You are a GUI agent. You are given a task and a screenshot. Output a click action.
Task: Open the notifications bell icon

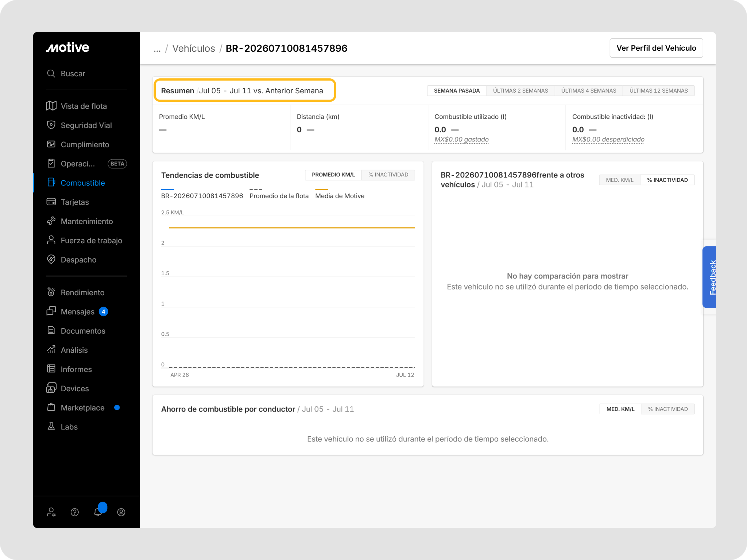[98, 512]
